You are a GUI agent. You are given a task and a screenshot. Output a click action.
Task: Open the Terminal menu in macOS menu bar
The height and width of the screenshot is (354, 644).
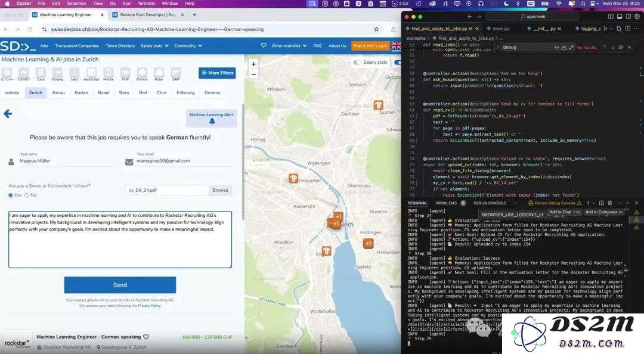pos(146,4)
